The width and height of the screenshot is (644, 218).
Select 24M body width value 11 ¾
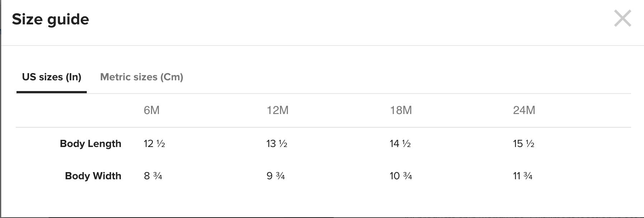coord(522,176)
